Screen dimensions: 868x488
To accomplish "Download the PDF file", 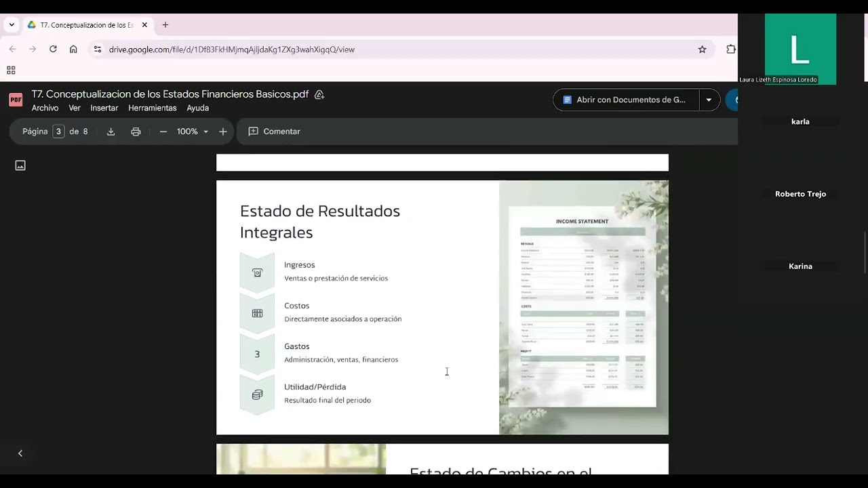I will [111, 131].
